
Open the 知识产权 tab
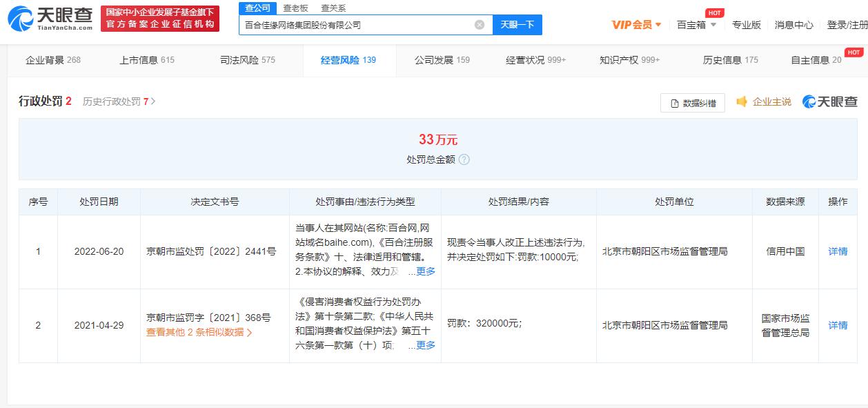tap(629, 60)
